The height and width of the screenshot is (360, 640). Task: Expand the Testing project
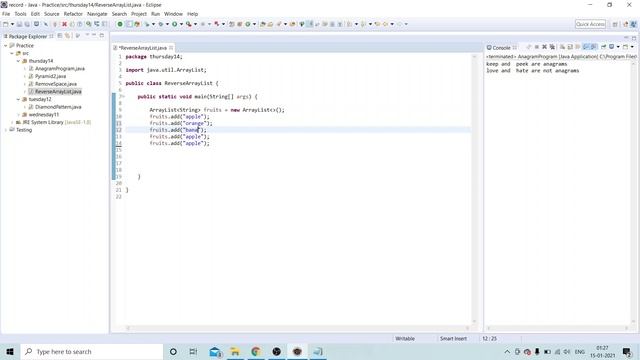[6, 130]
